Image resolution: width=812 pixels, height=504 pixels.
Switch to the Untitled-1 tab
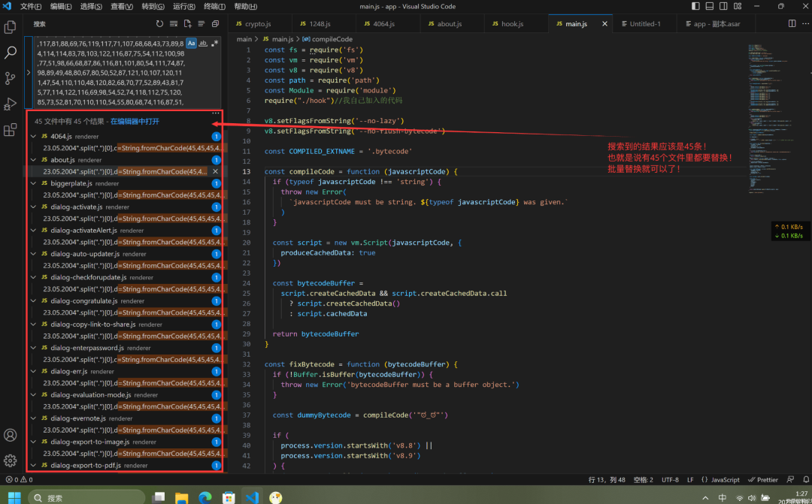644,24
